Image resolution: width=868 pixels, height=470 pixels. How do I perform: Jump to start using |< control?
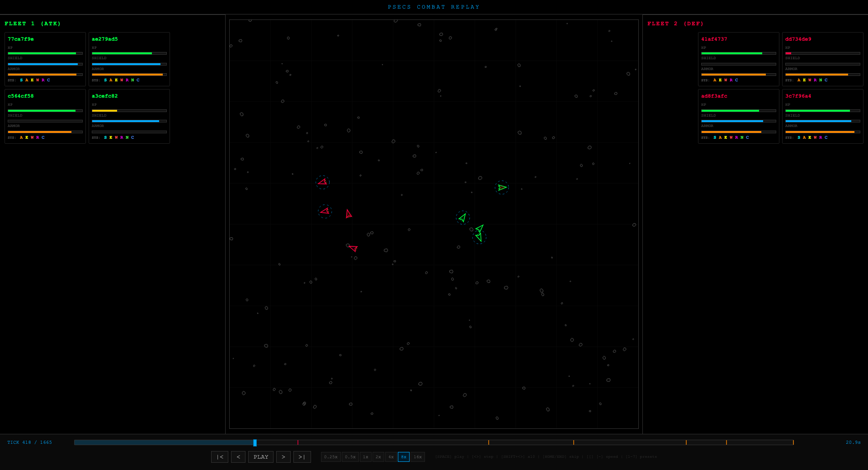220,457
